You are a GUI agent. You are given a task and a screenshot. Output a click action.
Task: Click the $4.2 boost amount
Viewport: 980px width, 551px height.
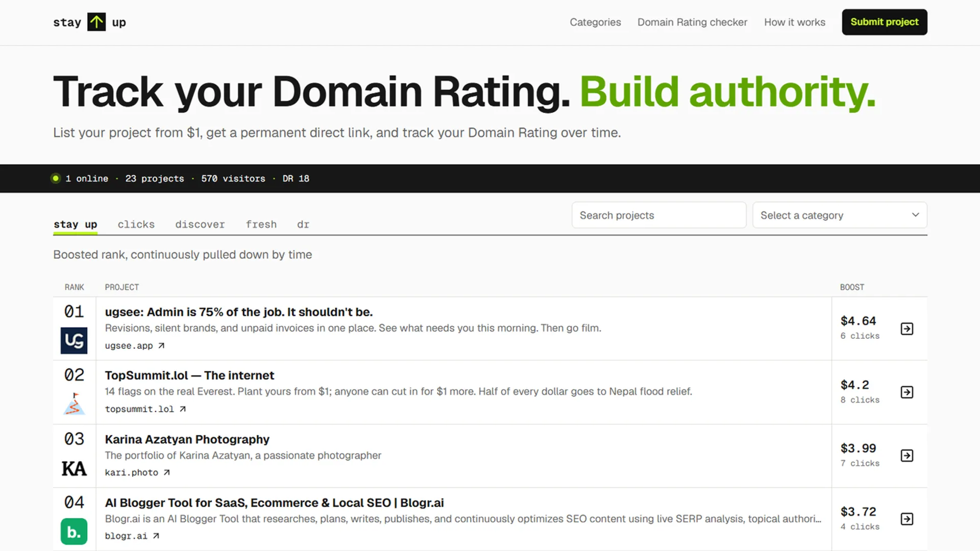pos(854,385)
